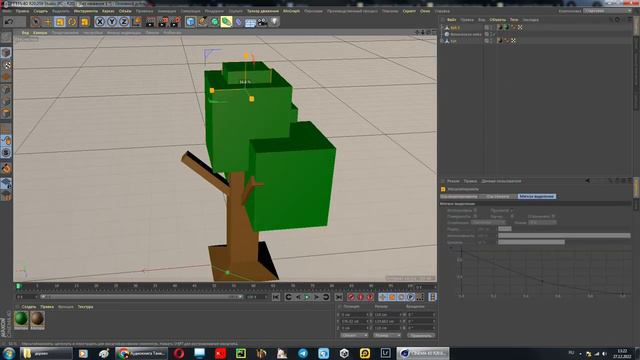This screenshot has width=640, height=360.
Task: Toggle X axis lock
Action: 100,22
